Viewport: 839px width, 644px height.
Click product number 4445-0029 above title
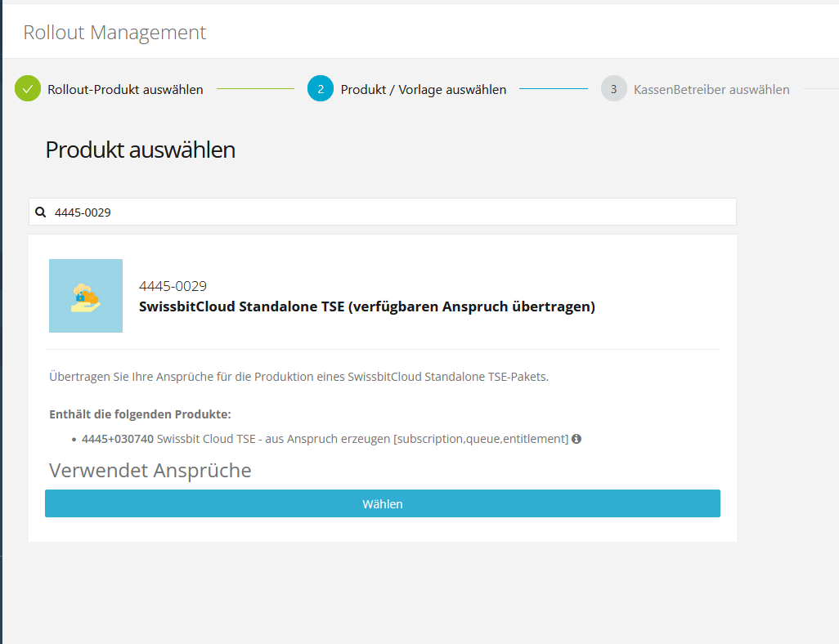(x=173, y=286)
